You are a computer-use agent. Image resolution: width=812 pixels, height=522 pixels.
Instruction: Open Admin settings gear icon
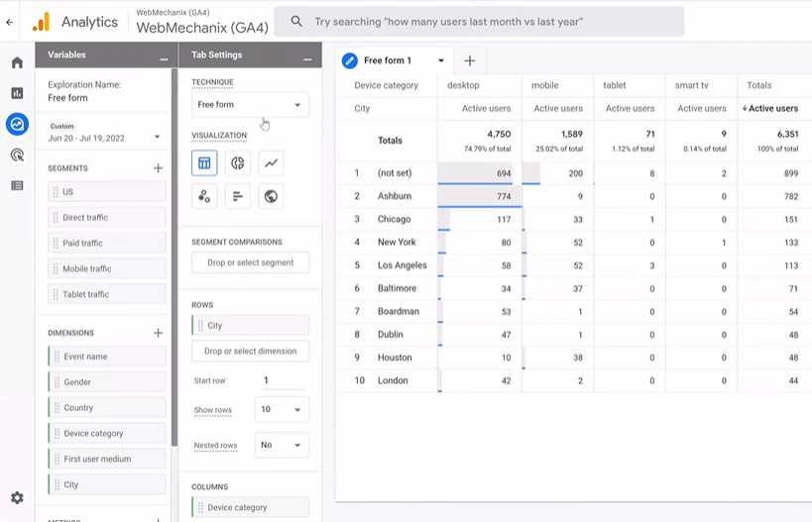tap(17, 497)
